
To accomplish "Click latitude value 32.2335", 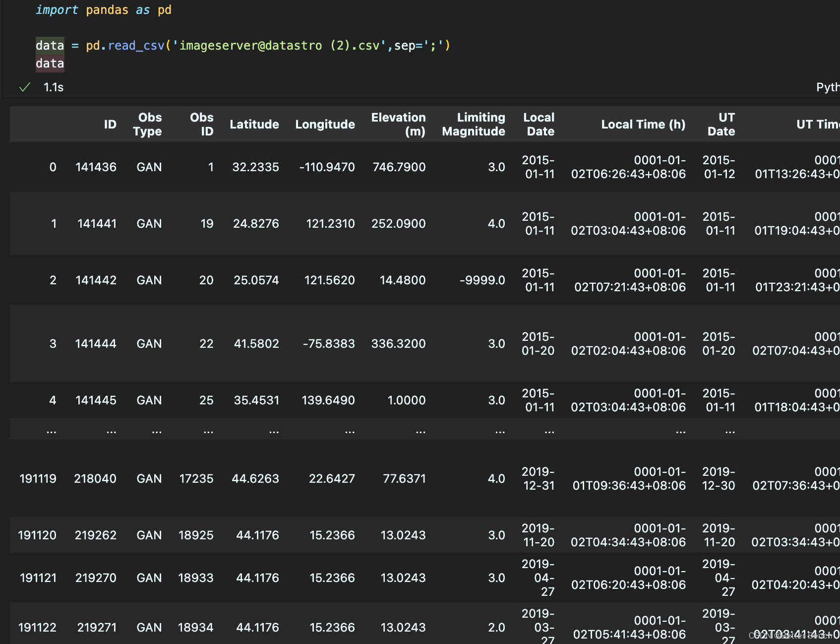I will pos(256,167).
